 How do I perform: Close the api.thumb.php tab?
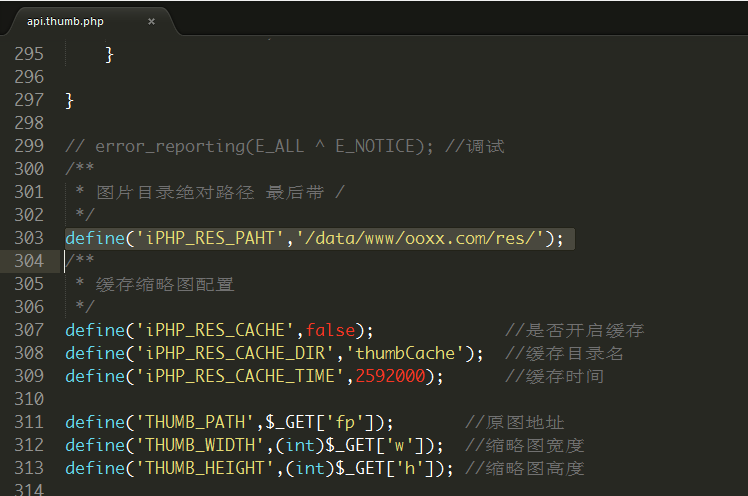151,21
